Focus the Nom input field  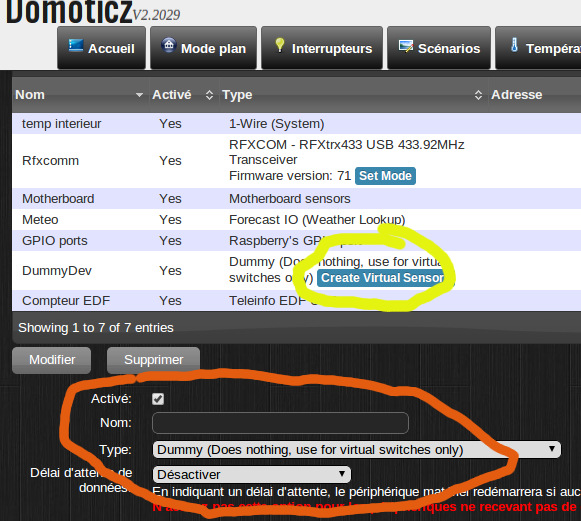280,423
